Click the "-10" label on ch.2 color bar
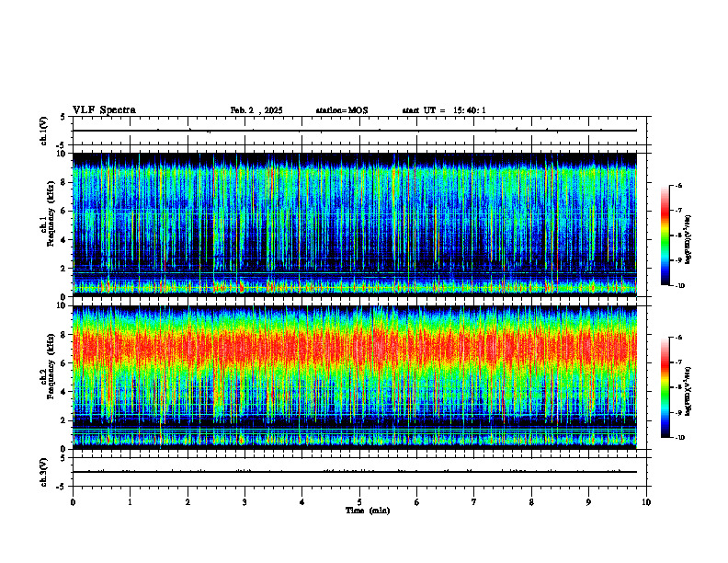 [x=679, y=437]
